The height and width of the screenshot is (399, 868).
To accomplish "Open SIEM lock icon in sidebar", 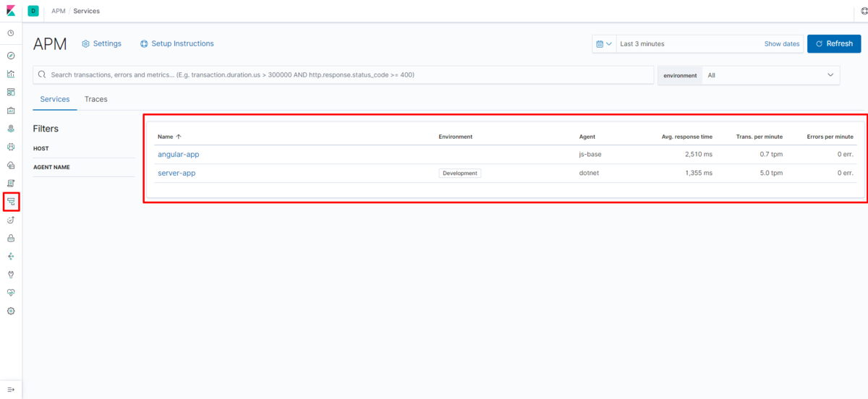I will point(11,238).
